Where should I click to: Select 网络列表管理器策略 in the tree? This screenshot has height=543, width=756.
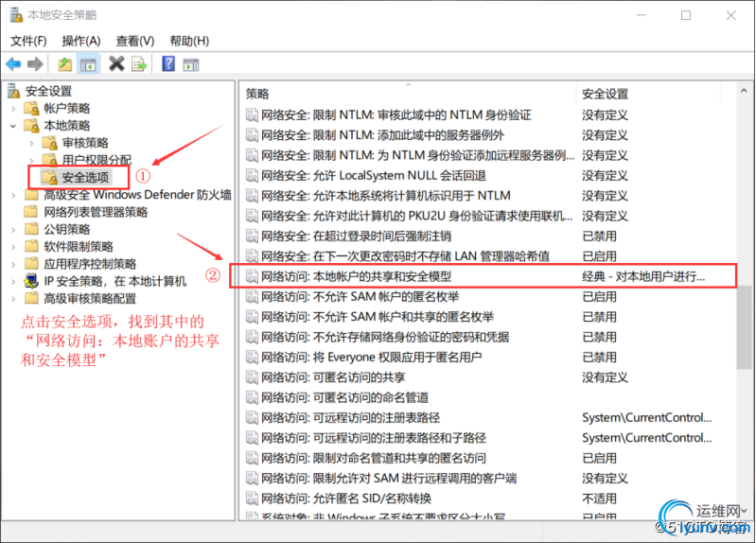pyautogui.click(x=96, y=212)
